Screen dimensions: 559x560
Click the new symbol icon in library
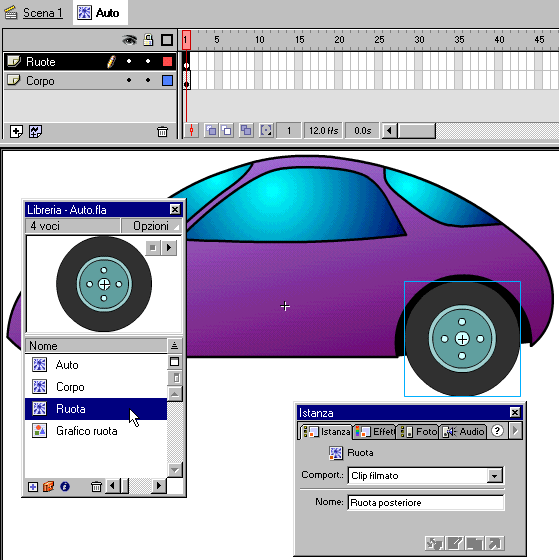tap(33, 486)
